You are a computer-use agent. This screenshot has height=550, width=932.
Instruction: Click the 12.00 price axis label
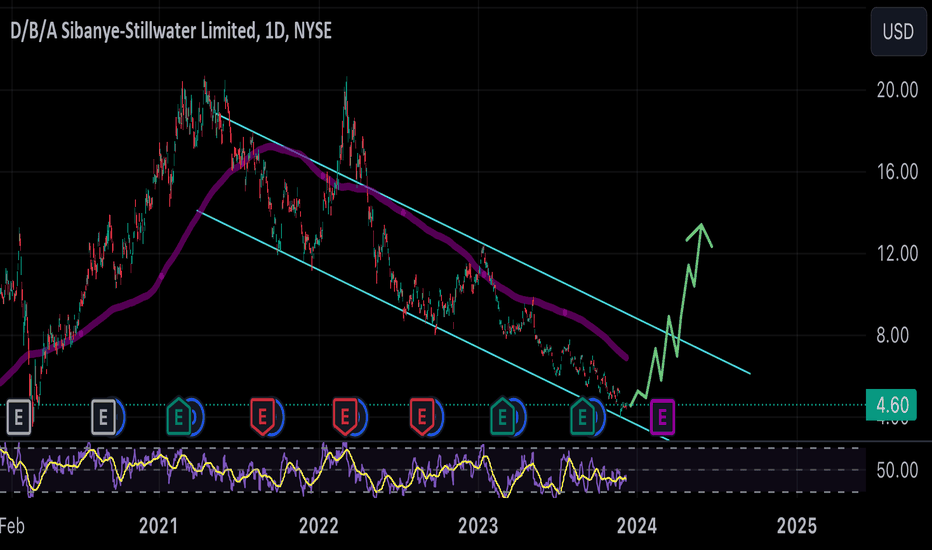pyautogui.click(x=897, y=254)
